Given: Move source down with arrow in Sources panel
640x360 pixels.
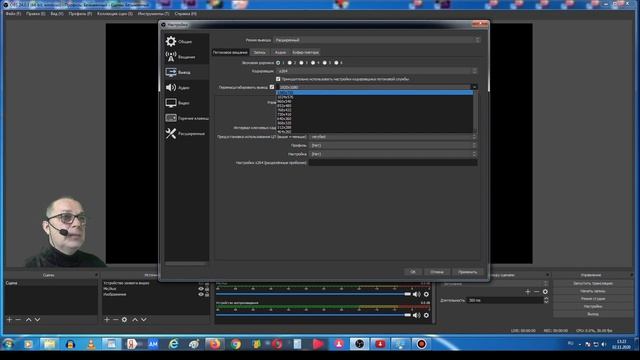Looking at the screenshot, I should (144, 320).
